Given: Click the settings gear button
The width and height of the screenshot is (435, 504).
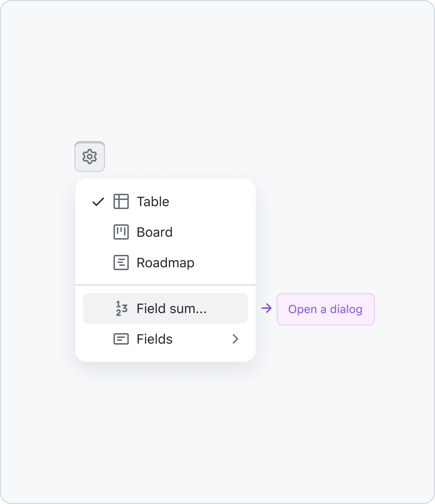Looking at the screenshot, I should (x=90, y=157).
